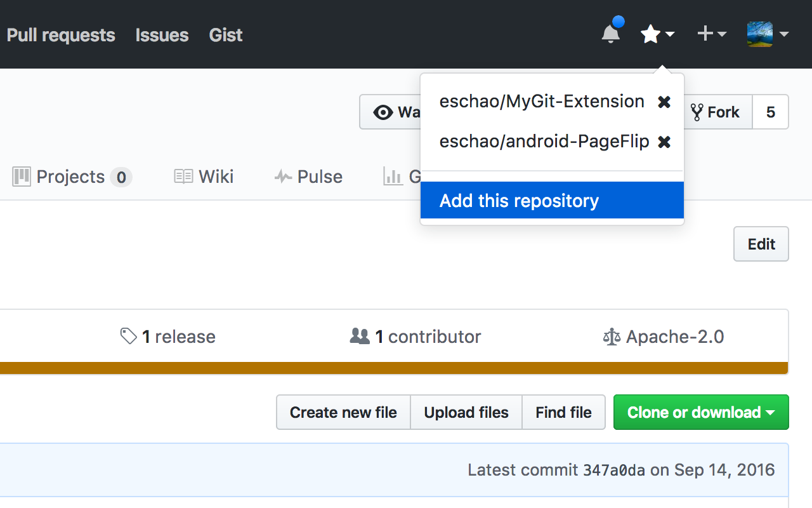Open the Wiki tab

pyautogui.click(x=204, y=177)
